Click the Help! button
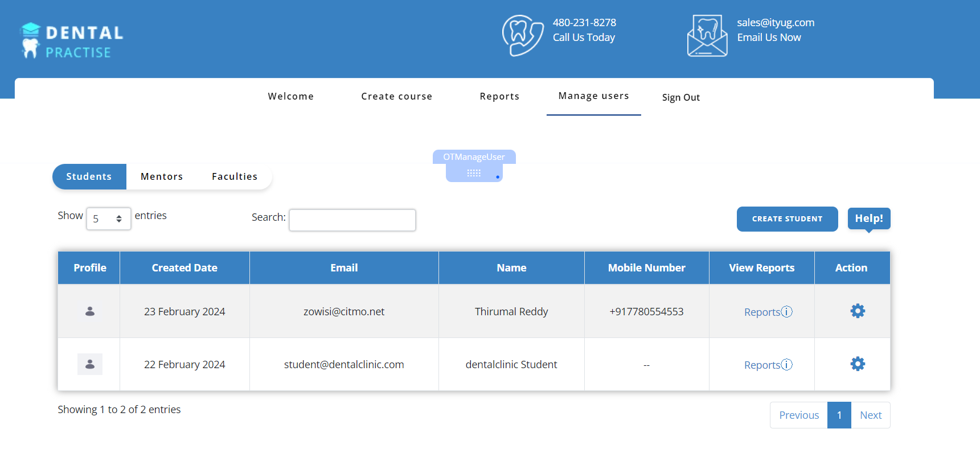Screen dimensions: 980x474 (868, 219)
